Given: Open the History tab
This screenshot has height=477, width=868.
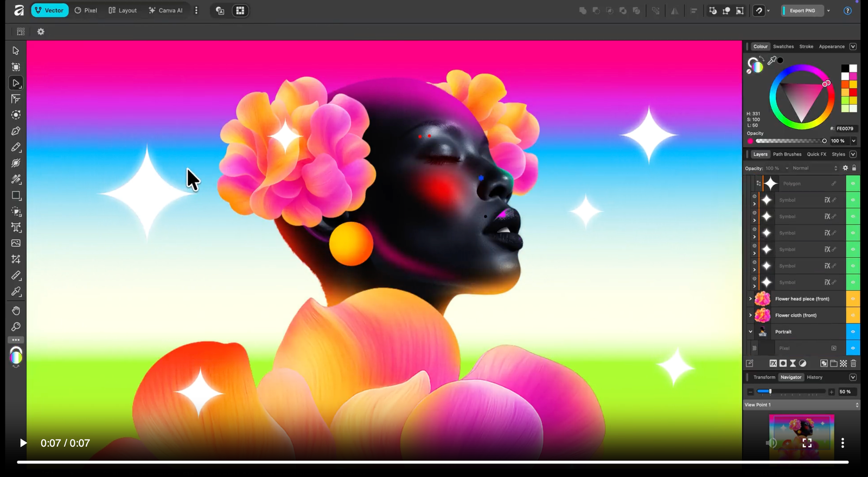Looking at the screenshot, I should (814, 377).
